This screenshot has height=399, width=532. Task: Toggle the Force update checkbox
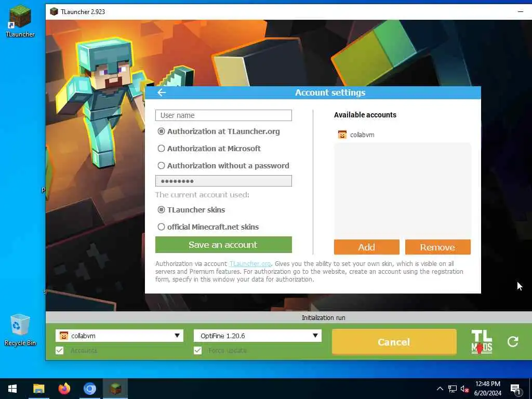pos(198,351)
